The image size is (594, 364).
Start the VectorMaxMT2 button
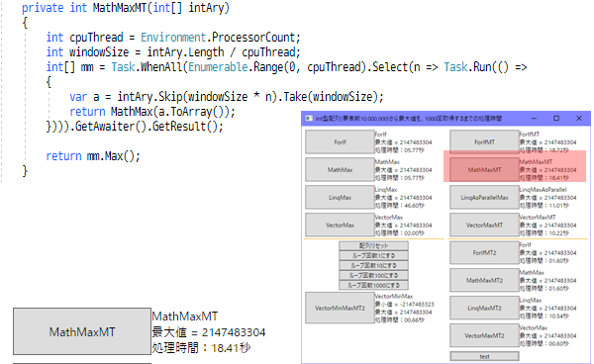coord(484,335)
